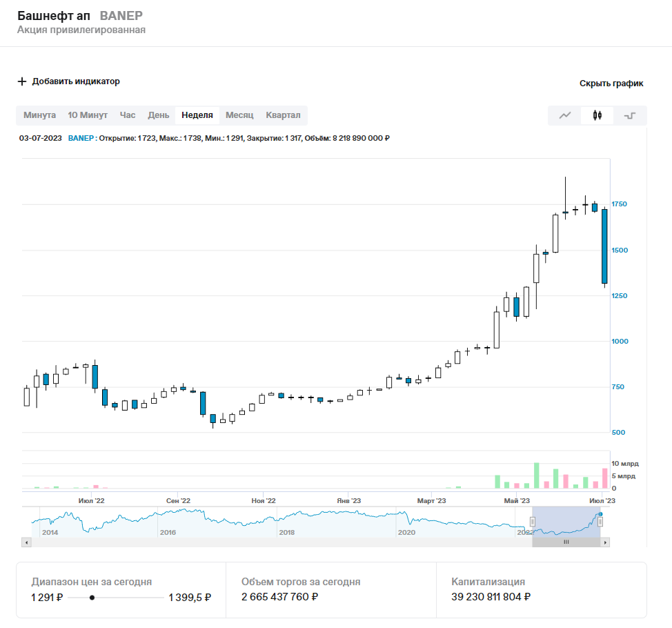
Task: Click the tallest green volume bar
Action: [x=536, y=475]
